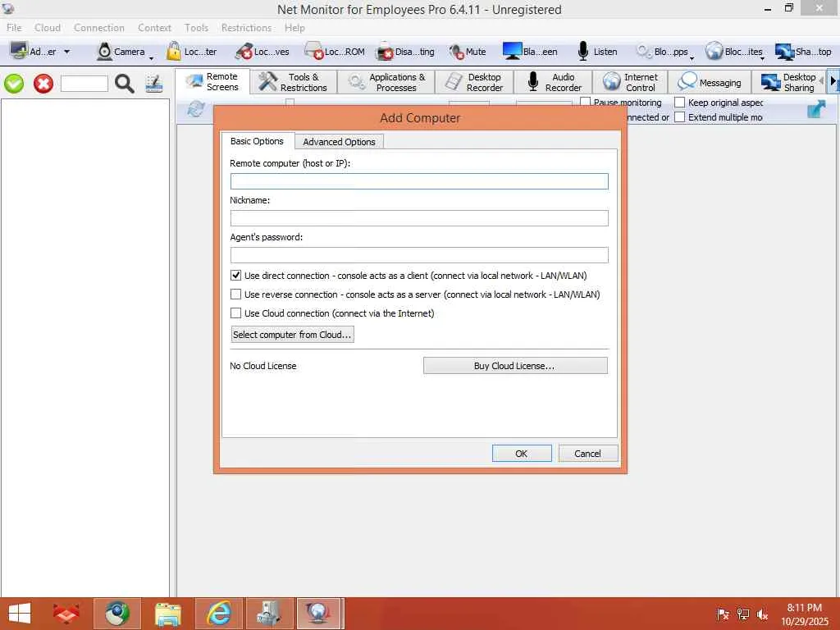Open the Messaging tab
The image size is (840, 630).
(x=710, y=83)
